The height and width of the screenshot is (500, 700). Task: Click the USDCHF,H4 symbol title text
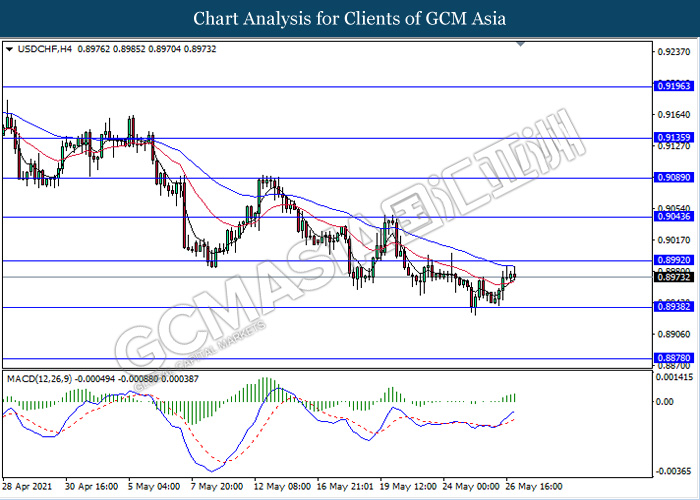(44, 49)
